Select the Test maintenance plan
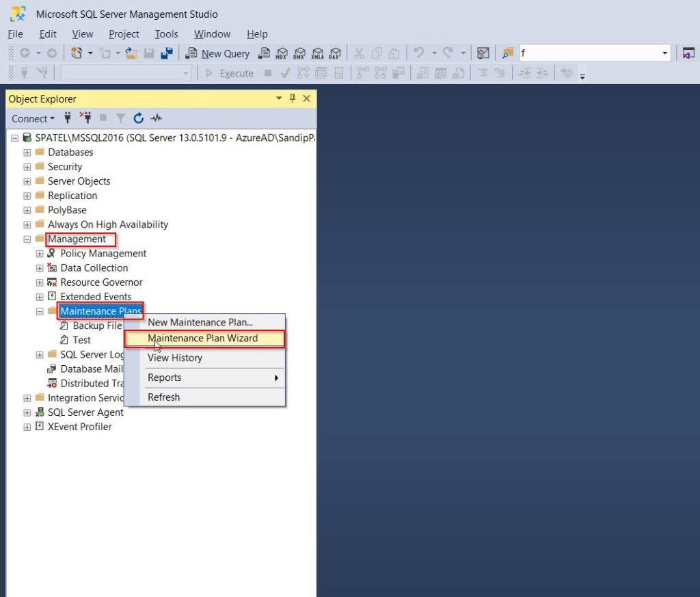The height and width of the screenshot is (597, 700). 82,341
